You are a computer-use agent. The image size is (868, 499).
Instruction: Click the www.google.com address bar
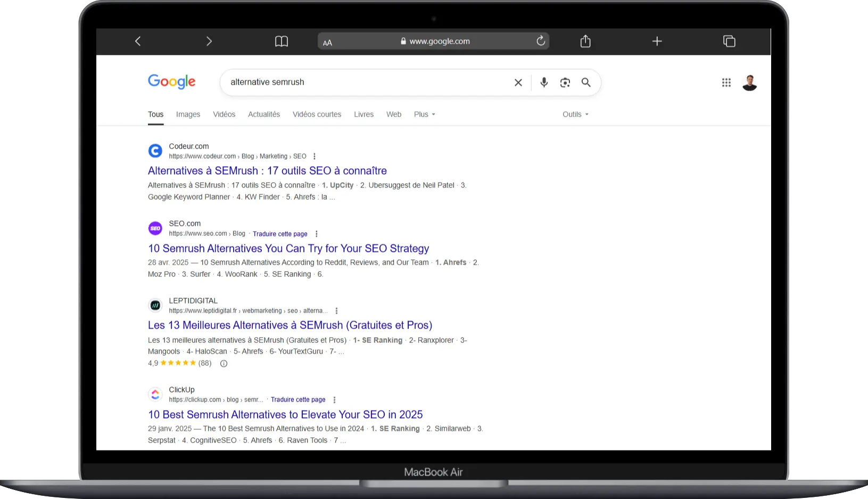[434, 41]
